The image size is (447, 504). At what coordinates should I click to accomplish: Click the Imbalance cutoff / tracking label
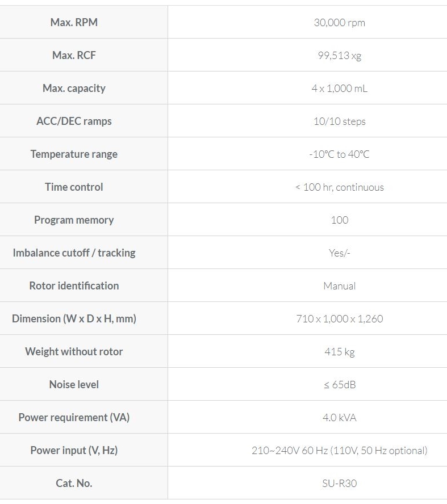tap(74, 253)
